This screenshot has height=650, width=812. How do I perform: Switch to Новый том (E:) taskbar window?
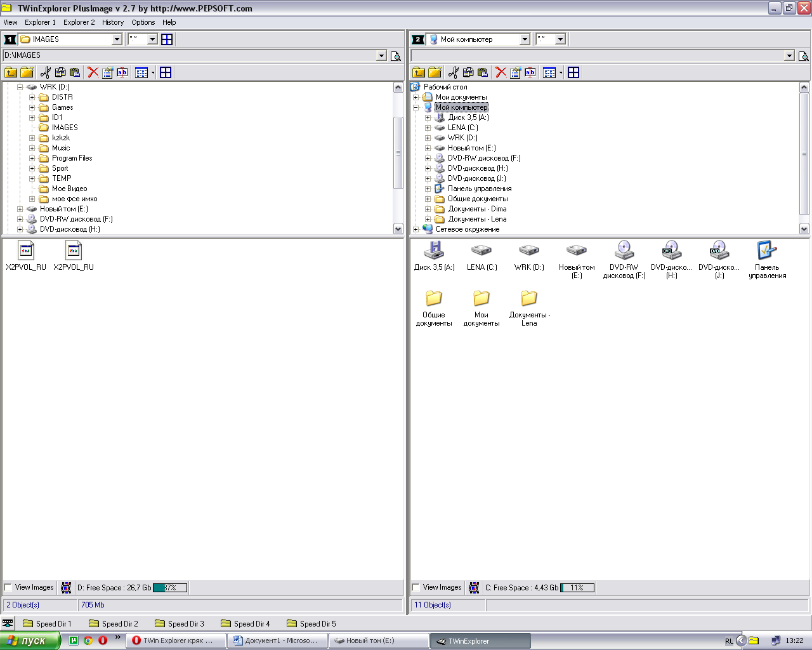coord(379,640)
